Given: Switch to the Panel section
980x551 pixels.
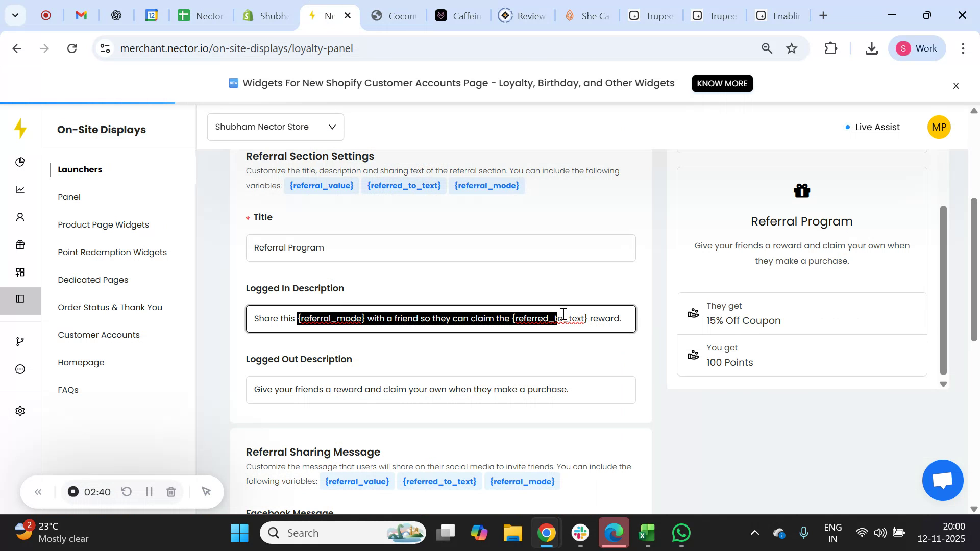Looking at the screenshot, I should point(69,197).
